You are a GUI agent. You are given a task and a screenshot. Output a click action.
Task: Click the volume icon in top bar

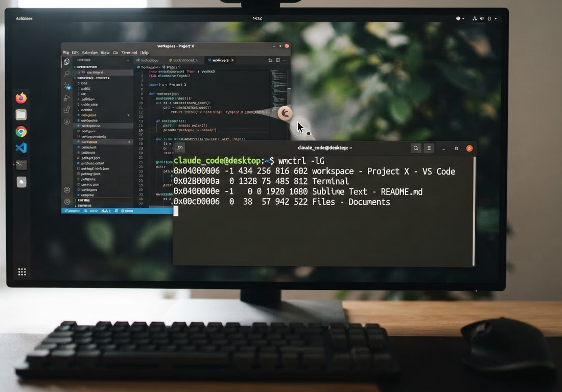click(x=482, y=18)
